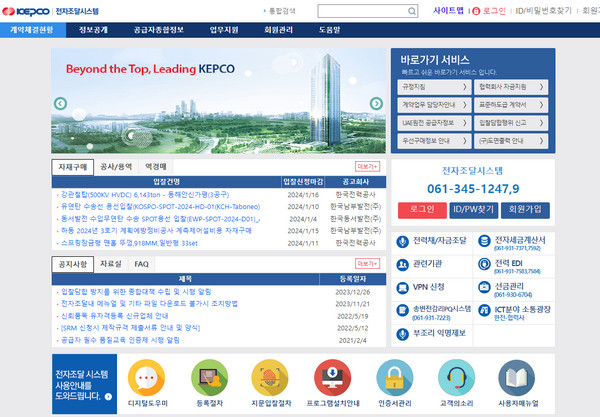The image size is (600, 417).
Task: Open bid 강관철탑(500KV HVDC) 6,143ton
Action: (x=145, y=195)
